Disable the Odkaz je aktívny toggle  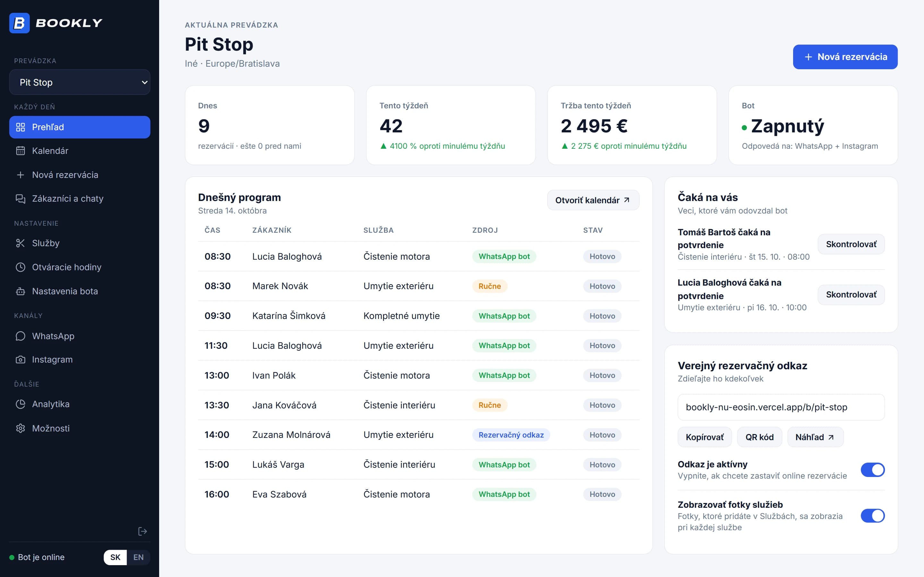pos(872,470)
